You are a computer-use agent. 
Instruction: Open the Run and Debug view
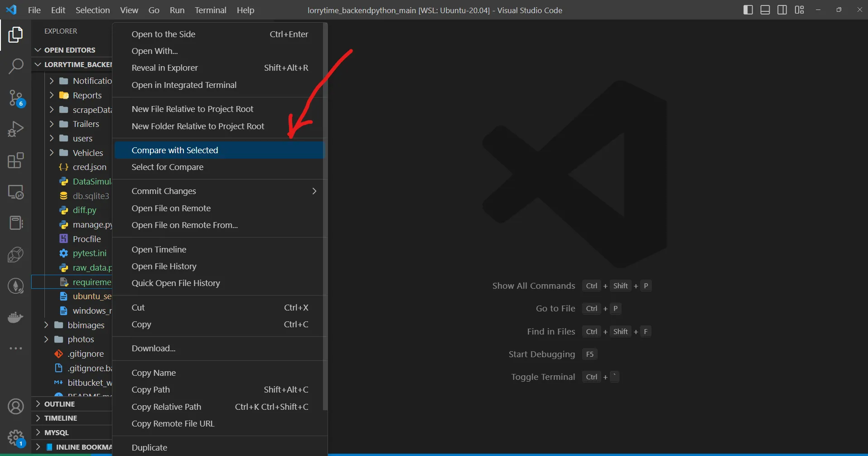[x=15, y=129]
